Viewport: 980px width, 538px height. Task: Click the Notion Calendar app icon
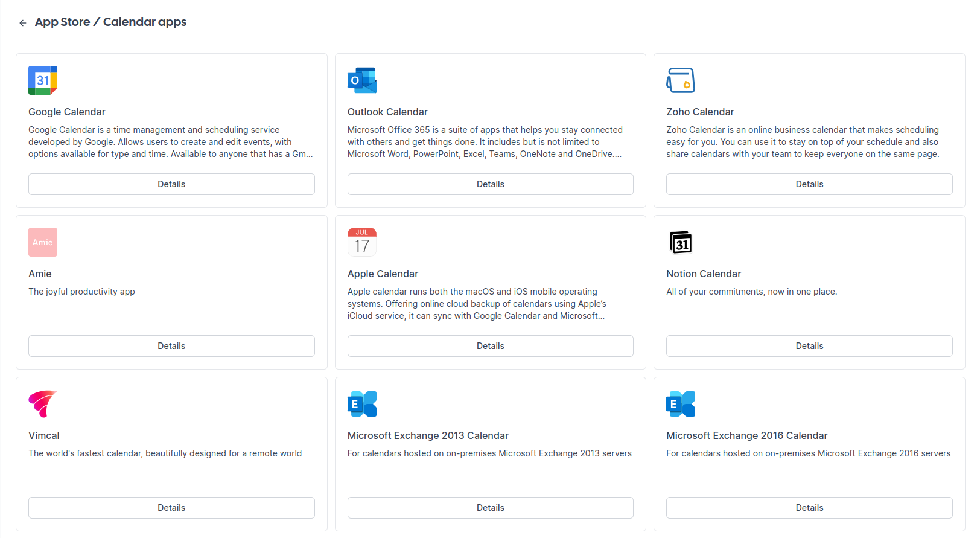[681, 242]
